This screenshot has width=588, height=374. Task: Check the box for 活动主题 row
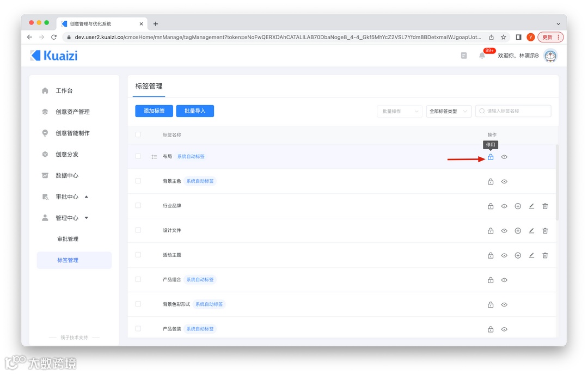pyautogui.click(x=138, y=255)
